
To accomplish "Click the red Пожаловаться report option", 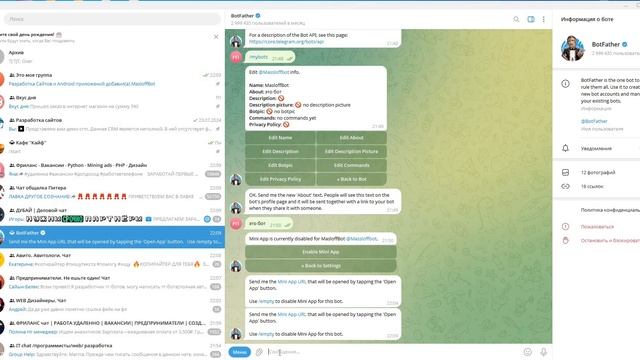I will [x=597, y=227].
